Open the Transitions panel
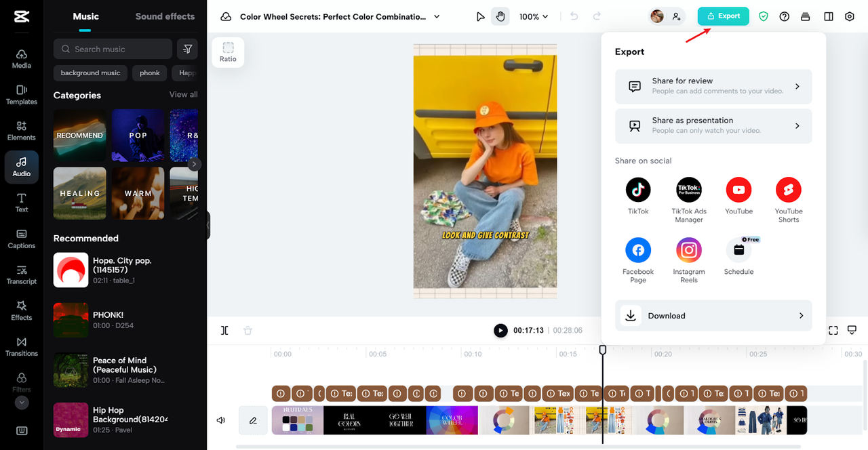The width and height of the screenshot is (868, 450). (22, 346)
